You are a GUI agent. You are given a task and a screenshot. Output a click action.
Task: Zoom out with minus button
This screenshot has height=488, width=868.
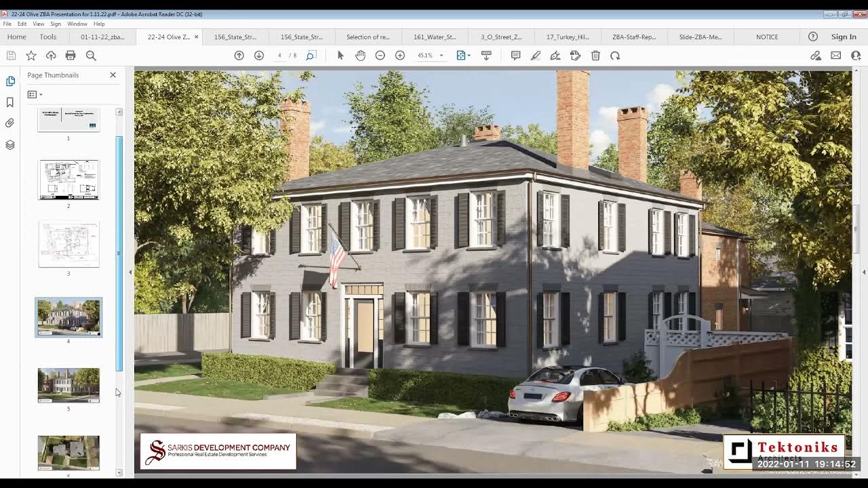point(380,56)
